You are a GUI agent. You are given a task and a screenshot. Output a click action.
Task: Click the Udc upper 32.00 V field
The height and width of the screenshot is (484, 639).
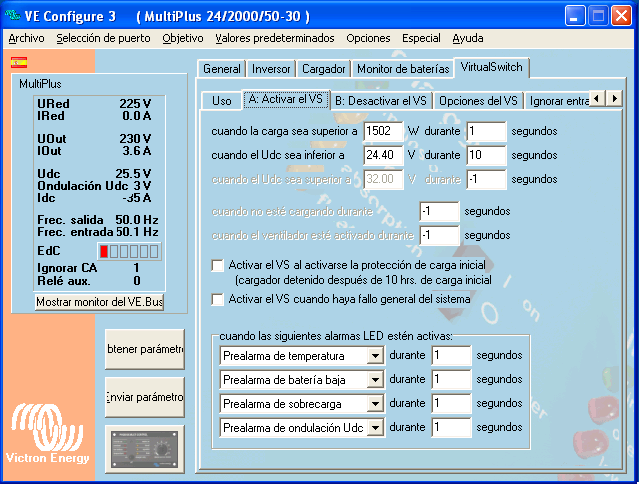tap(383, 179)
